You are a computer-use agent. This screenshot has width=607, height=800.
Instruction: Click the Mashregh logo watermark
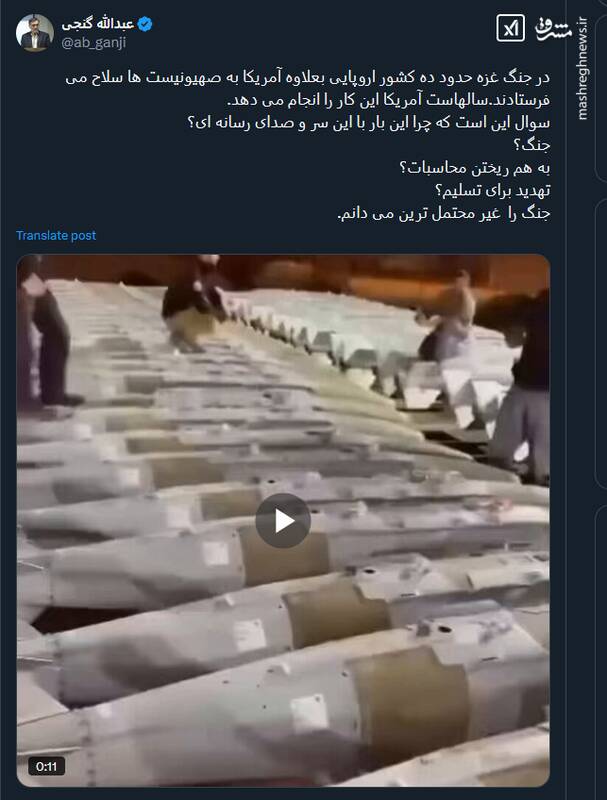pos(553,29)
